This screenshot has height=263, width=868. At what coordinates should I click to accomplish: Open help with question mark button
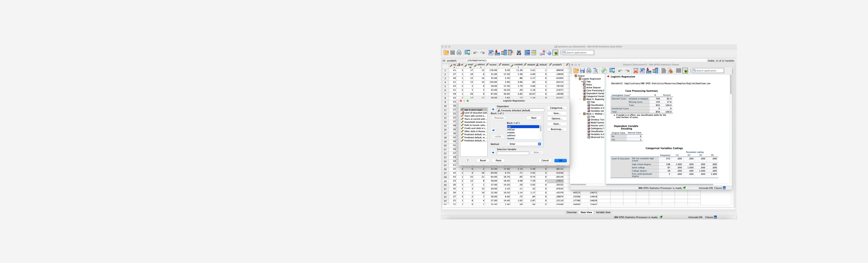tap(467, 161)
